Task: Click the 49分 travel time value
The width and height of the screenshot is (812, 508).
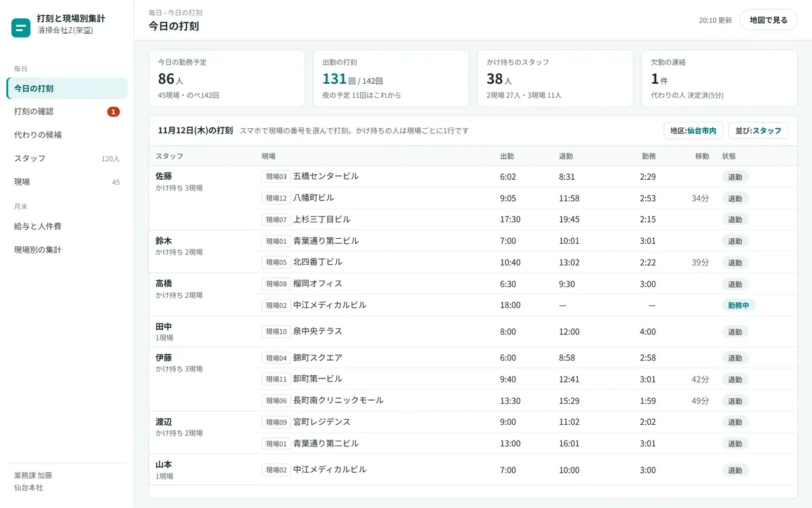Action: (700, 401)
